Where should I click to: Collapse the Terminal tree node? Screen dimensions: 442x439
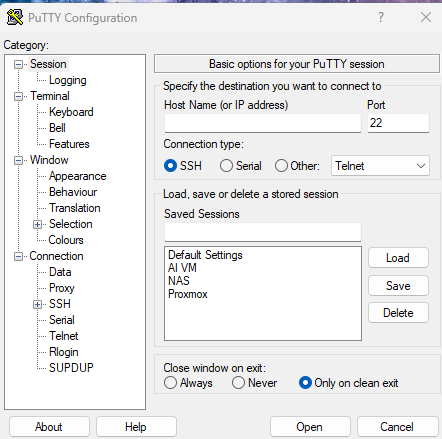point(19,96)
